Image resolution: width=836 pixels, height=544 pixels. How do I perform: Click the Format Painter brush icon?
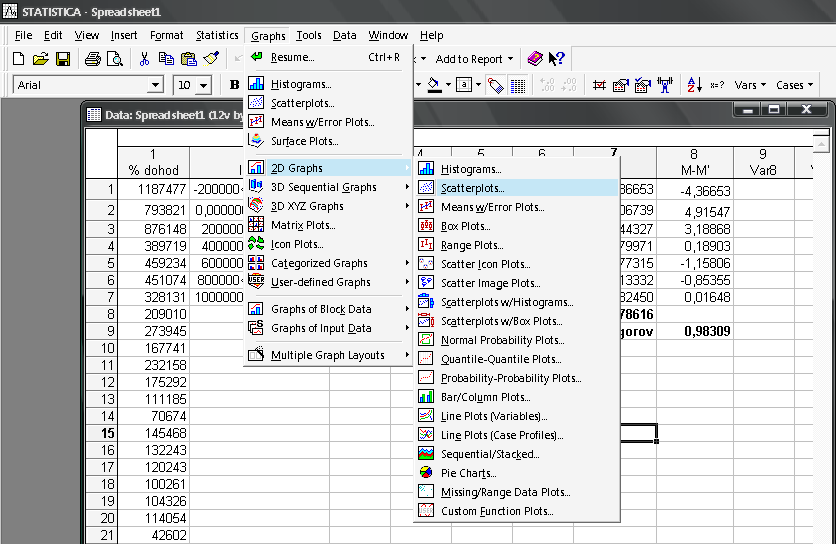211,59
